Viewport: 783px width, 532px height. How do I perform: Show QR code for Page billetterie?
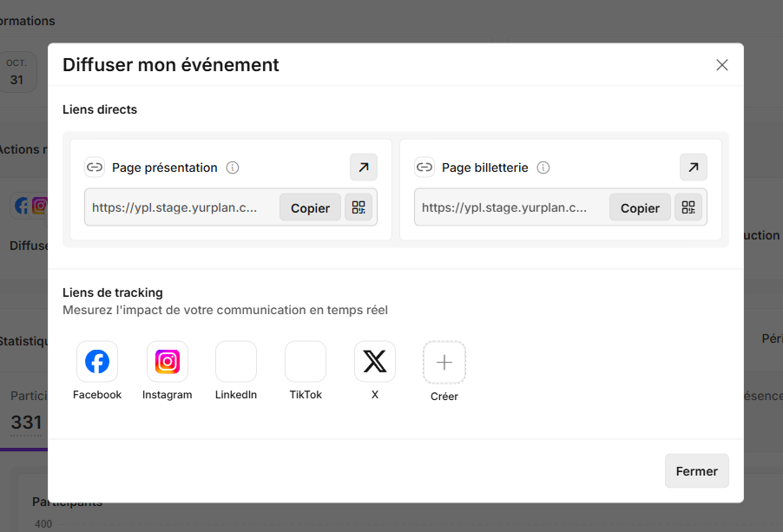tap(688, 207)
